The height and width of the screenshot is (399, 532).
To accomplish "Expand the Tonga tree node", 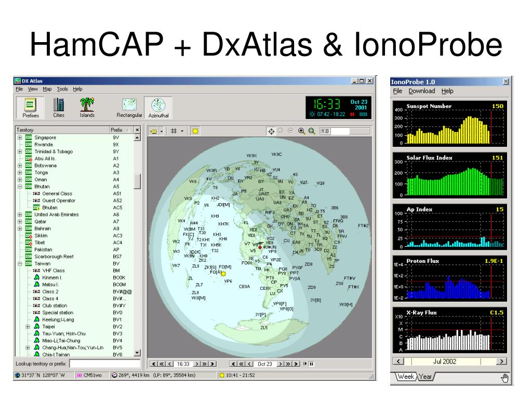I will click(20, 172).
